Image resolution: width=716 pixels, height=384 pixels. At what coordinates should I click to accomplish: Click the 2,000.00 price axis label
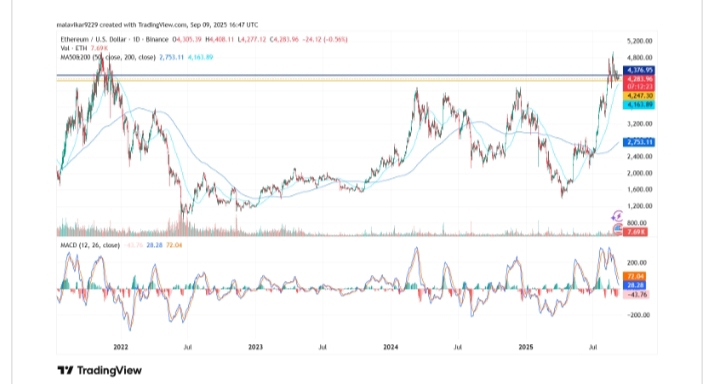pyautogui.click(x=639, y=173)
